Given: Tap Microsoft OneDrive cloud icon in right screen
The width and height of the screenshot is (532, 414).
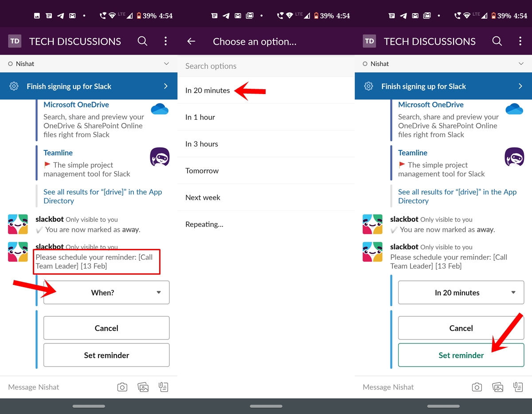Looking at the screenshot, I should coord(514,109).
